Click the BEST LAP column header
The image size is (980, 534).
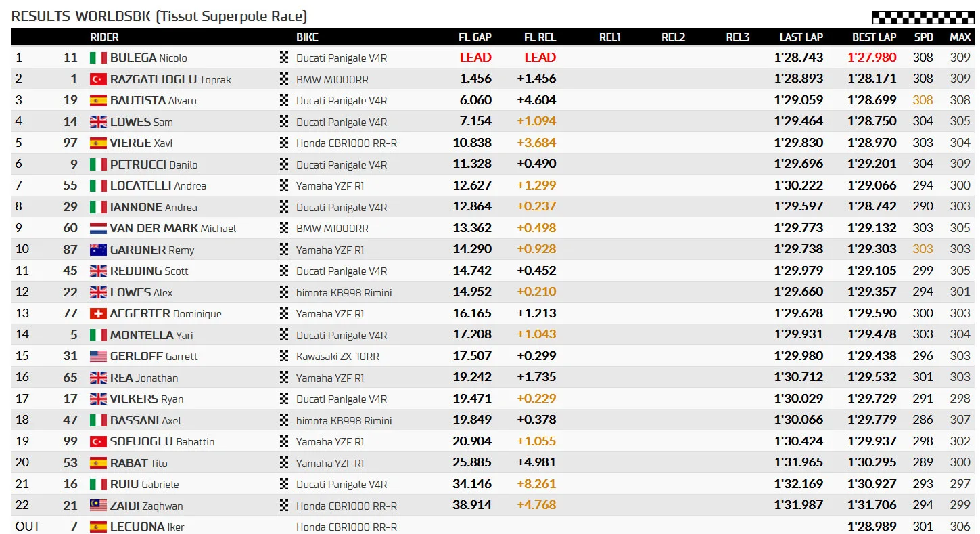(x=874, y=37)
